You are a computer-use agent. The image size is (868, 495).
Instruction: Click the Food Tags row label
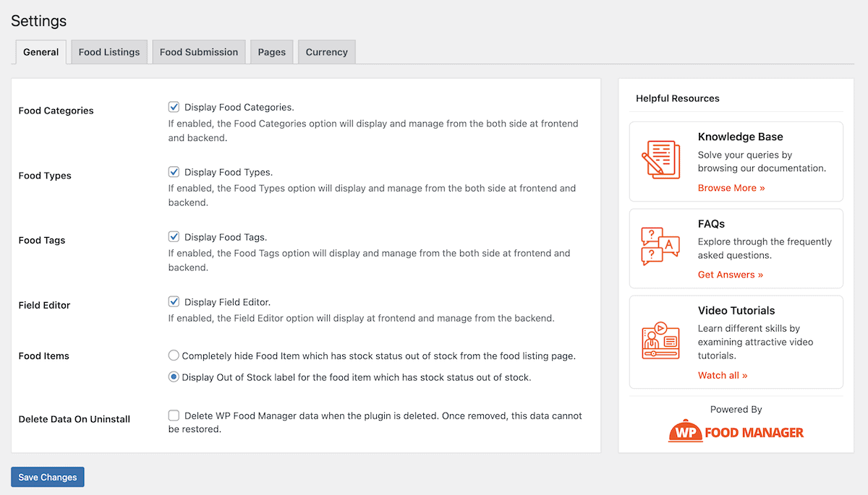point(42,240)
